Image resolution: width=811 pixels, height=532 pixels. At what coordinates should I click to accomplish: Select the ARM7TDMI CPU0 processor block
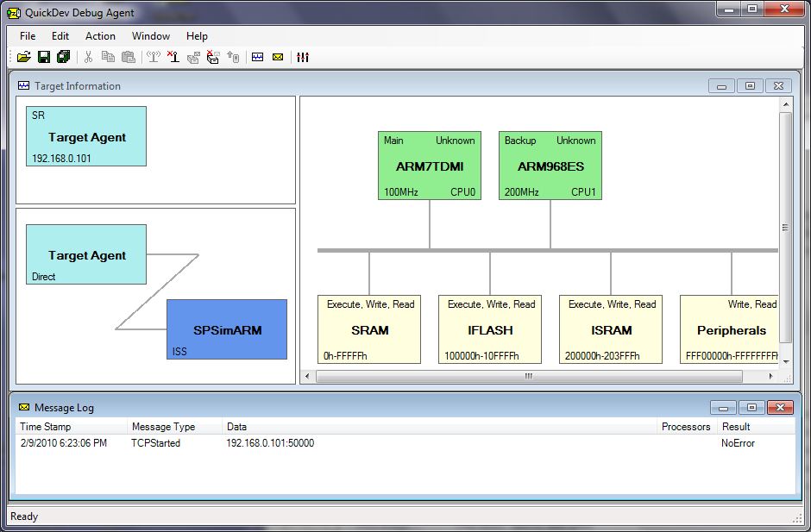tap(430, 166)
